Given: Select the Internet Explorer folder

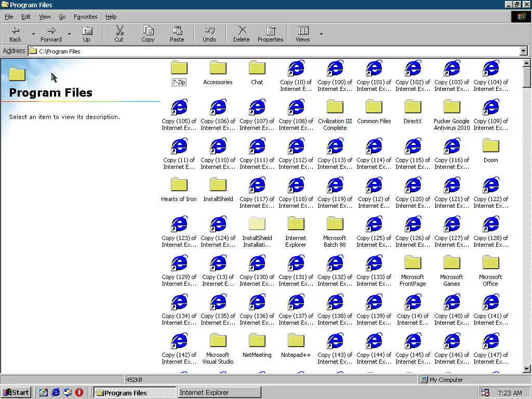Looking at the screenshot, I should point(296,232).
